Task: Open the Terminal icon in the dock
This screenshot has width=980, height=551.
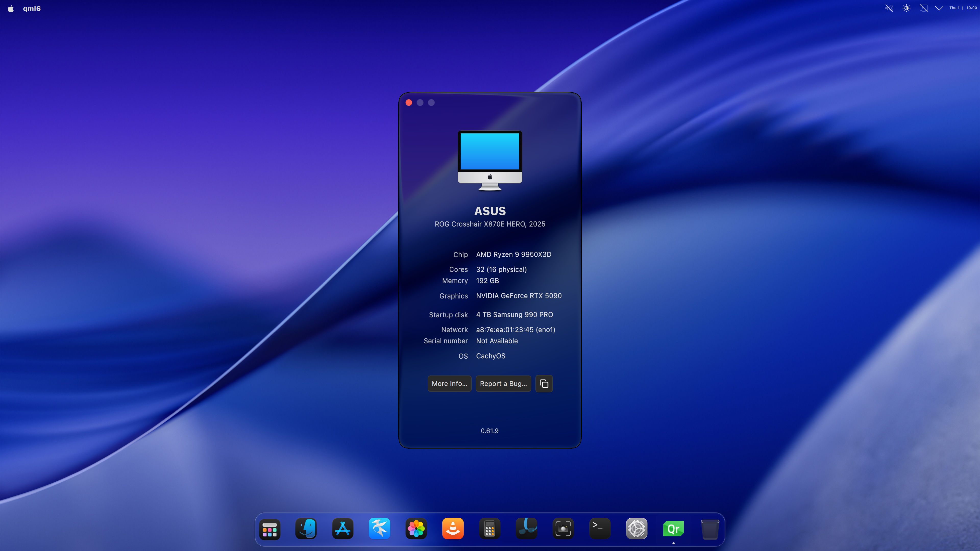Action: [600, 529]
